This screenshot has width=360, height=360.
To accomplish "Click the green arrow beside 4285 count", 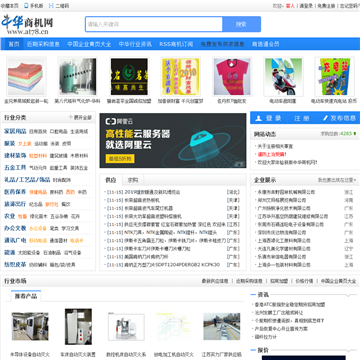I will [355, 134].
